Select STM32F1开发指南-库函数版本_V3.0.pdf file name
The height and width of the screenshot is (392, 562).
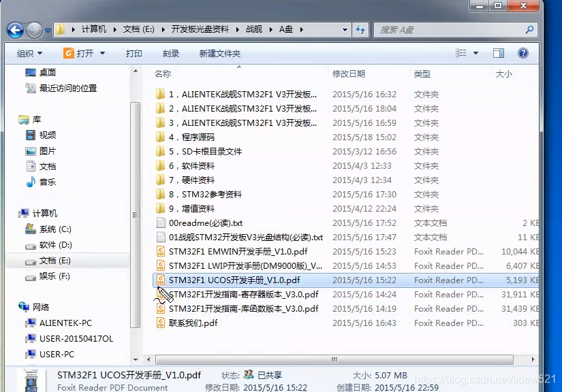click(243, 309)
